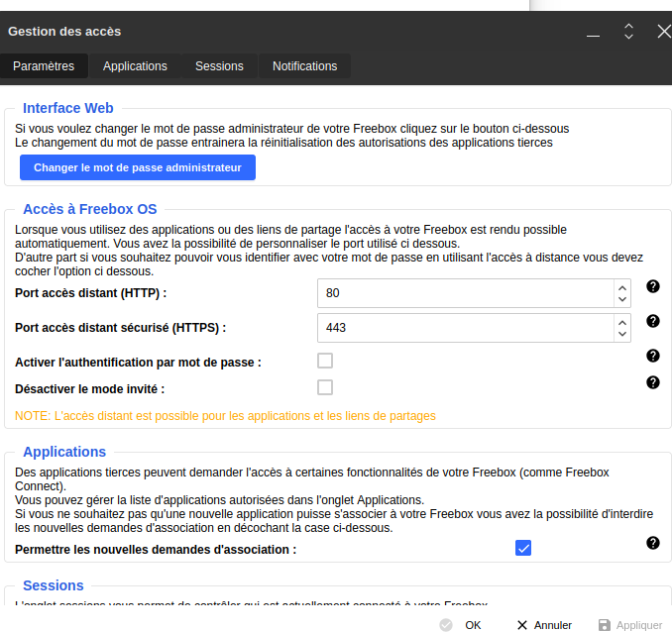The height and width of the screenshot is (632, 672).
Task: Check 'Désactiver le mode invité' box
Action: point(325,387)
